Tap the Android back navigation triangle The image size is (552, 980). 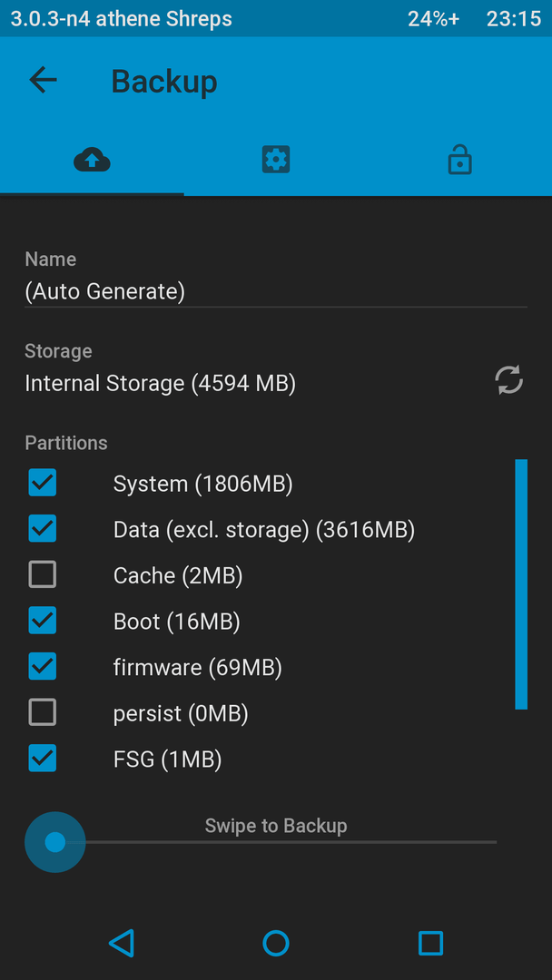point(122,943)
